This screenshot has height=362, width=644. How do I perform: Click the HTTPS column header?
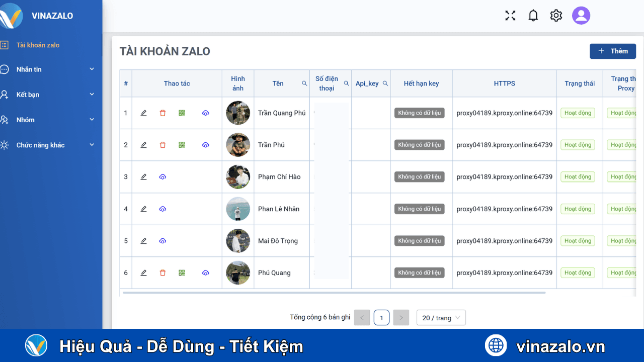click(x=505, y=83)
